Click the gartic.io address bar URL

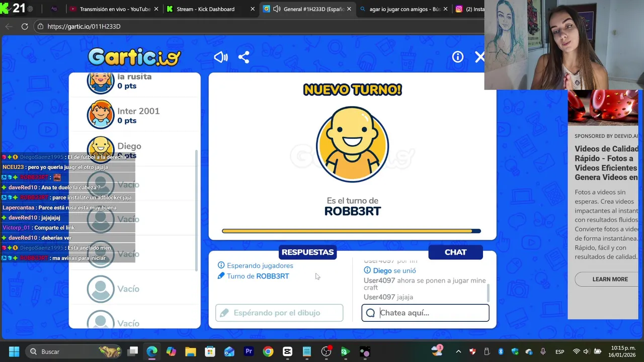[x=84, y=26]
